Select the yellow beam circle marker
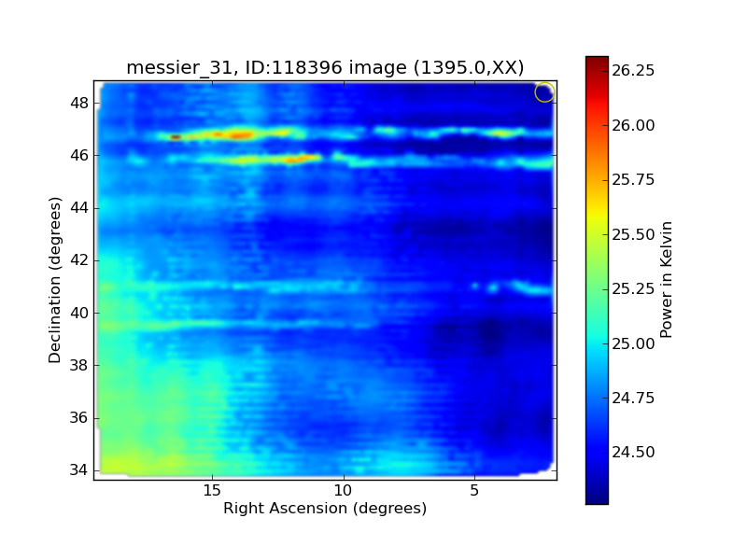Viewport: 747px width, 560px height. pos(544,92)
